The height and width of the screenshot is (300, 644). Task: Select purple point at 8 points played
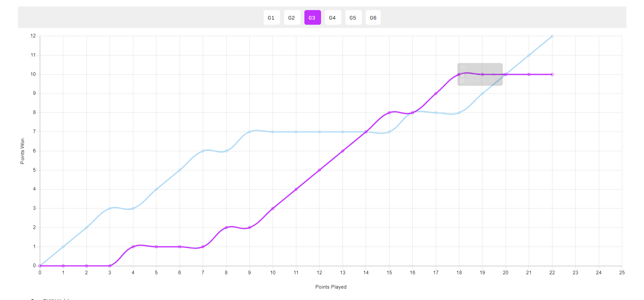pos(226,227)
